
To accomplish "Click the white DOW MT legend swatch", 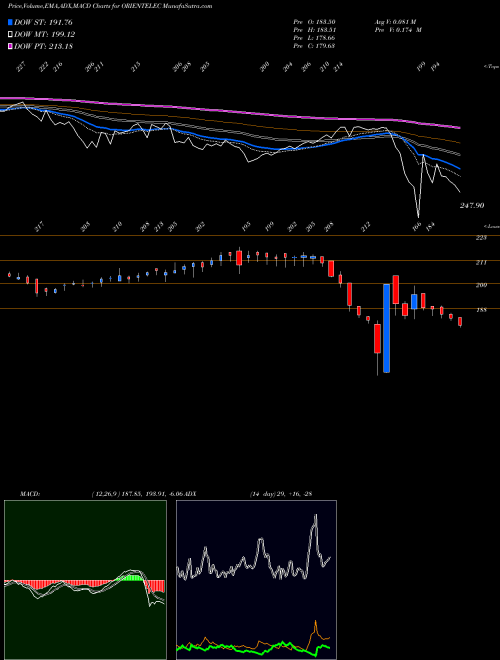I will (11, 34).
